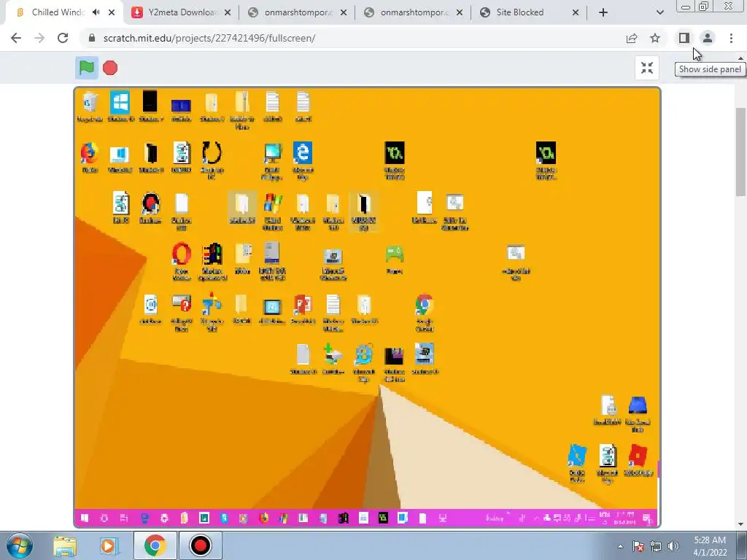Click the Firefox icon on the pink taskbar
Screen dimensions: 747x560
(x=263, y=518)
